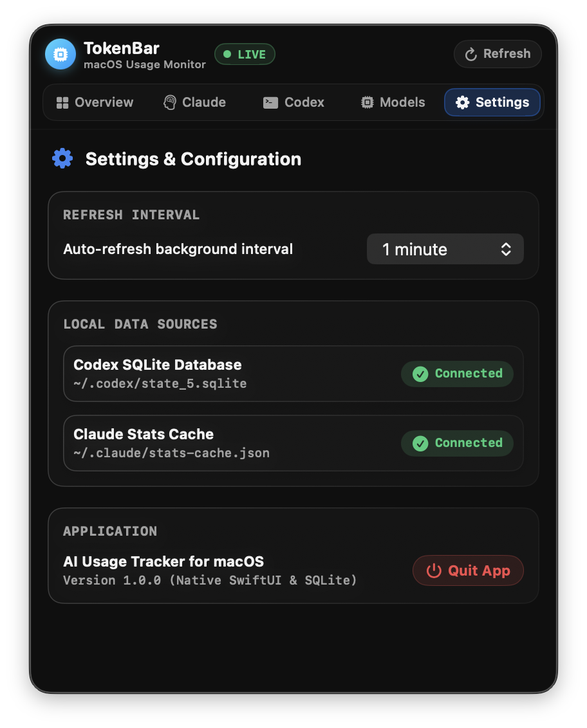
Task: Click the blue gear icon beside Settings & Configuration
Action: coord(62,159)
